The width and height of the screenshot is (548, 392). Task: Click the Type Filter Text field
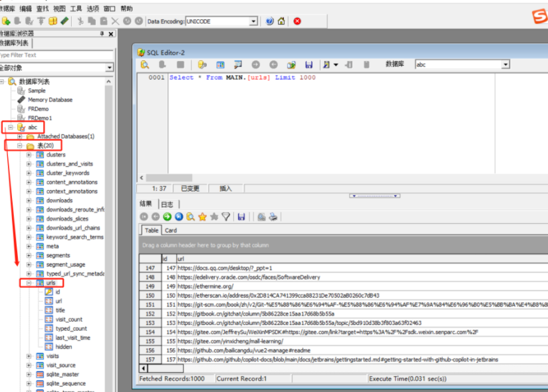click(57, 55)
